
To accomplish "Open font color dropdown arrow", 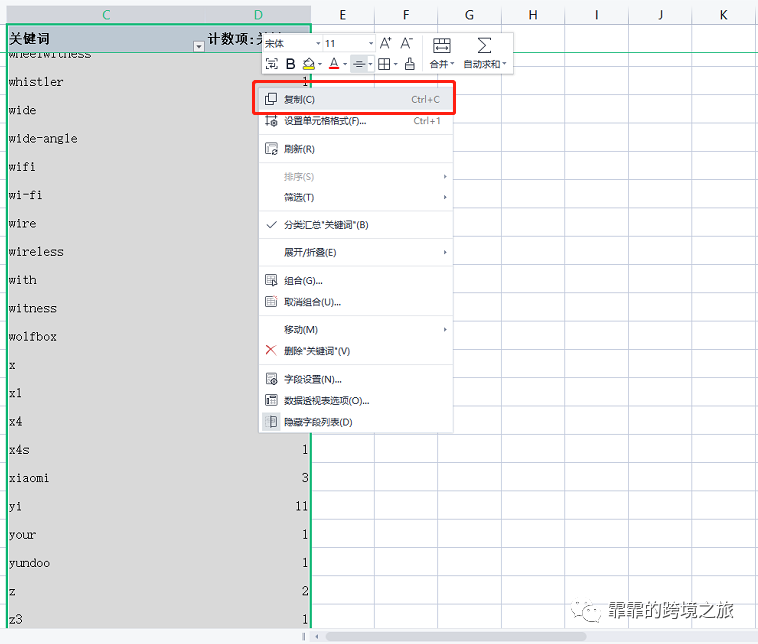I will pyautogui.click(x=345, y=64).
